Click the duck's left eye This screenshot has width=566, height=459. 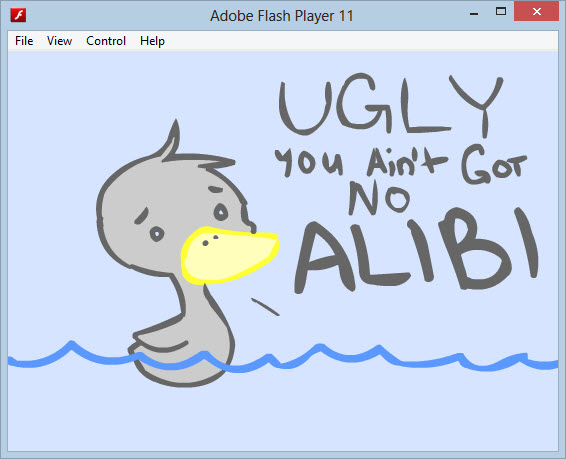coord(157,234)
